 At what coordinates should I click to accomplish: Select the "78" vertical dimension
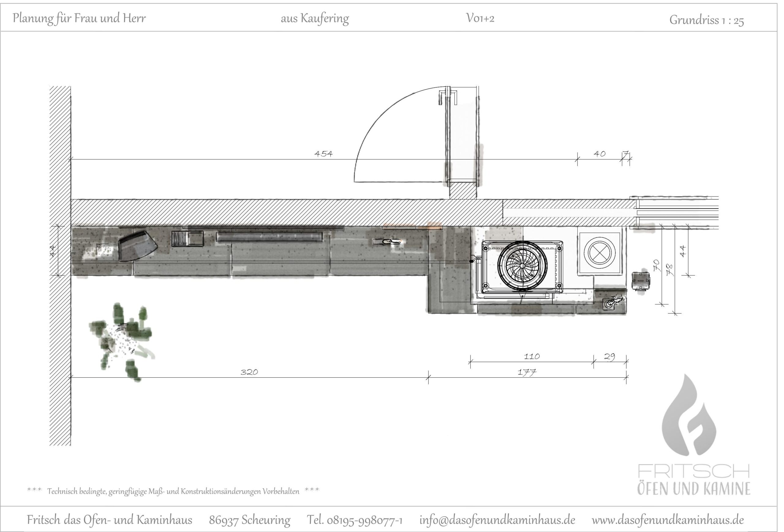670,270
